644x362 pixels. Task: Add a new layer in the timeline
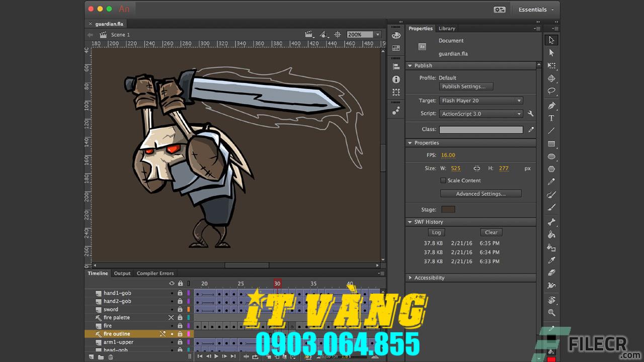[92, 356]
